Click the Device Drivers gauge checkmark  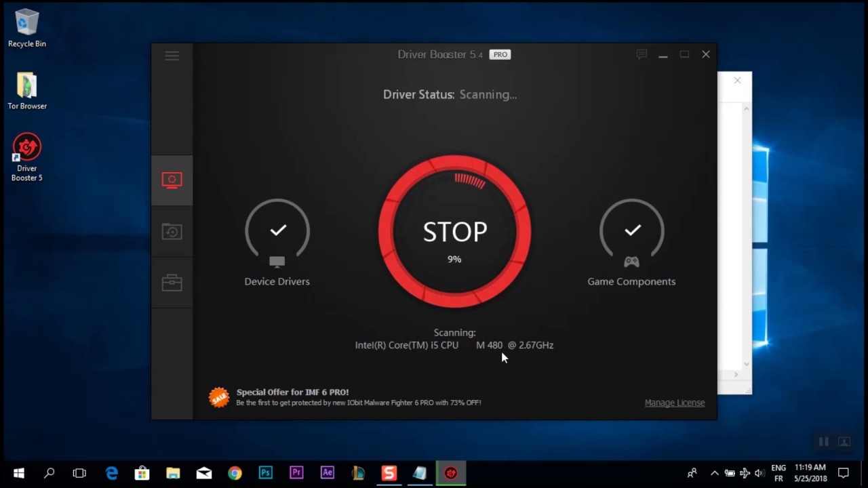coord(277,230)
